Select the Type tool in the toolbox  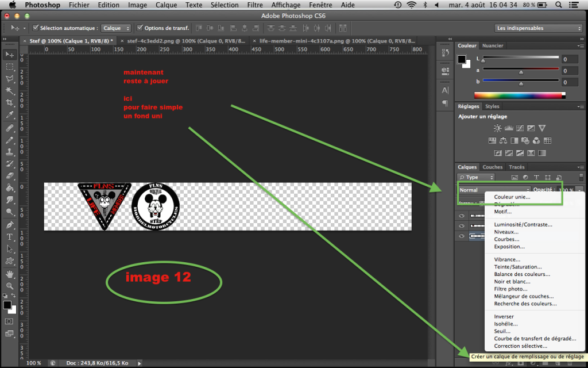point(10,237)
